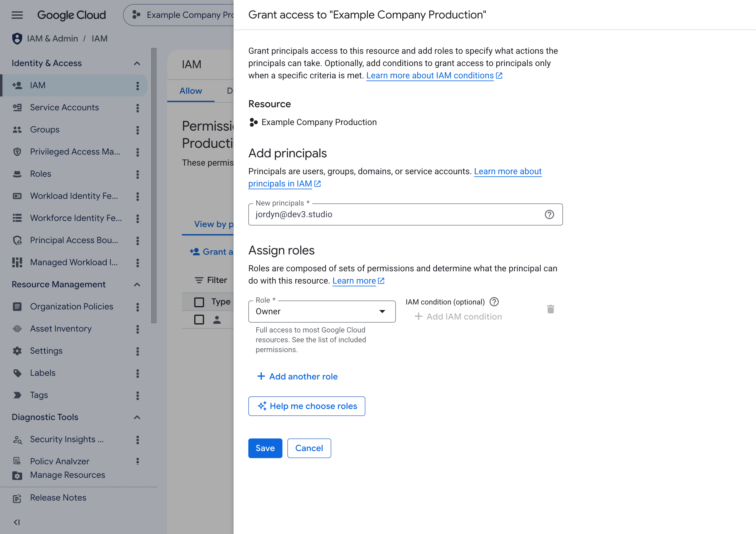
Task: Click the Privileged Access Manager icon
Action: click(17, 152)
